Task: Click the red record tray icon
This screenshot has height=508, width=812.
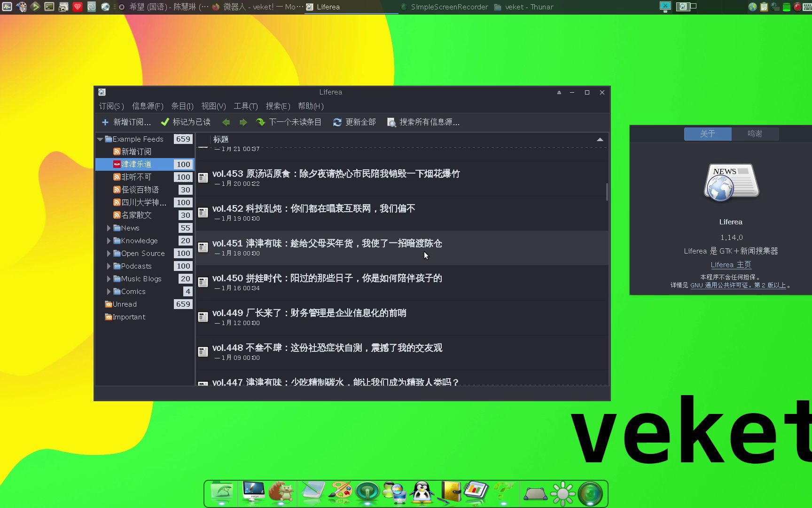Action: tap(798, 7)
